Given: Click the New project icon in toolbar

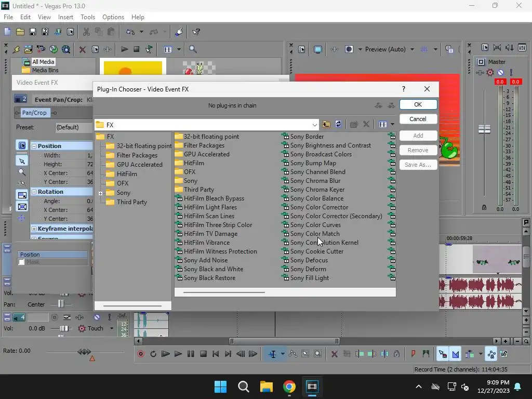Looking at the screenshot, I should coord(7,32).
